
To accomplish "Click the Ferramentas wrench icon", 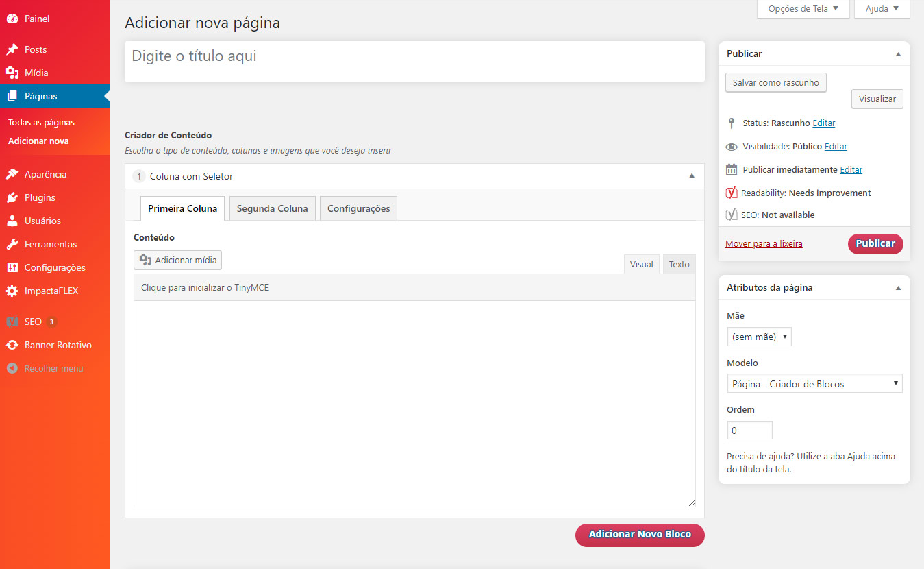I will tap(12, 244).
